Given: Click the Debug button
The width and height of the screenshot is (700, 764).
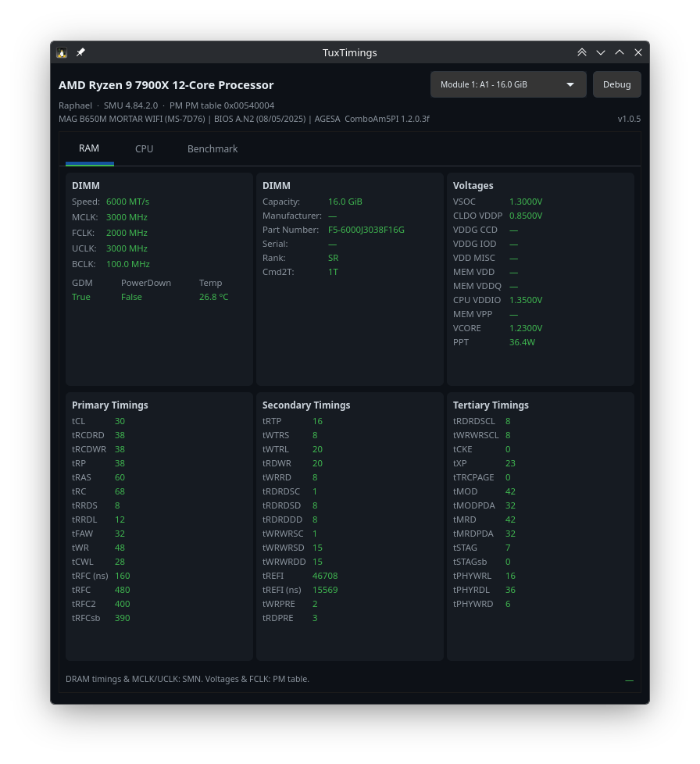Looking at the screenshot, I should (616, 84).
